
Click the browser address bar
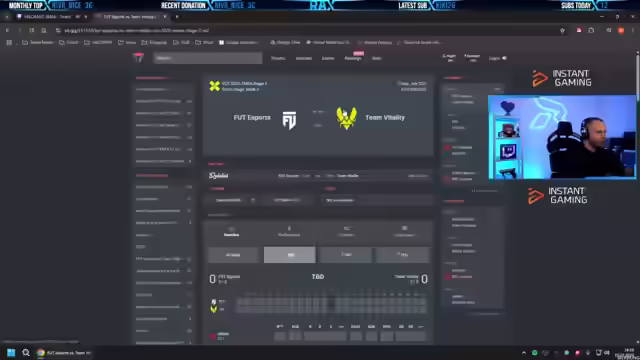click(x=310, y=31)
